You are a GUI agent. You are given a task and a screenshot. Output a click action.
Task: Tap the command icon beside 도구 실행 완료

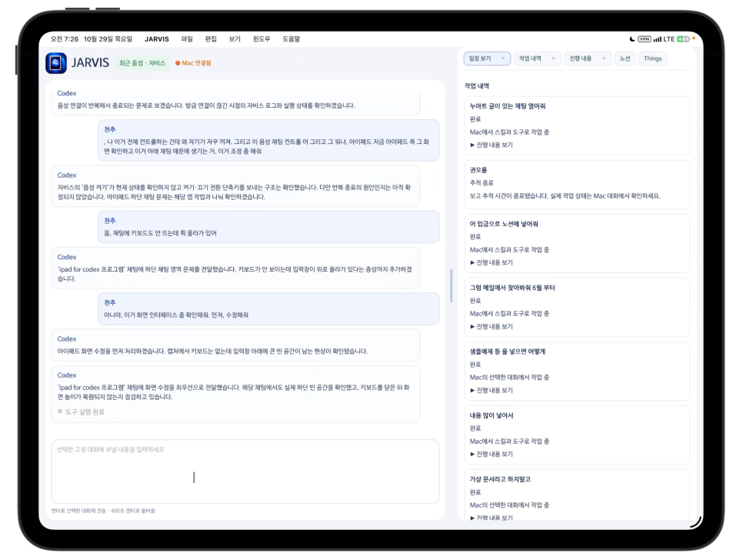point(60,412)
